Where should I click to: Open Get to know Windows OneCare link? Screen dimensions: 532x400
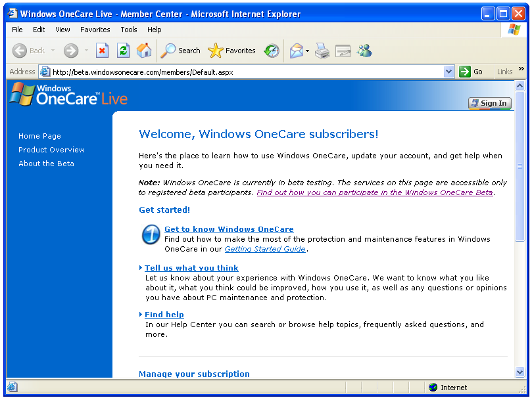click(229, 229)
